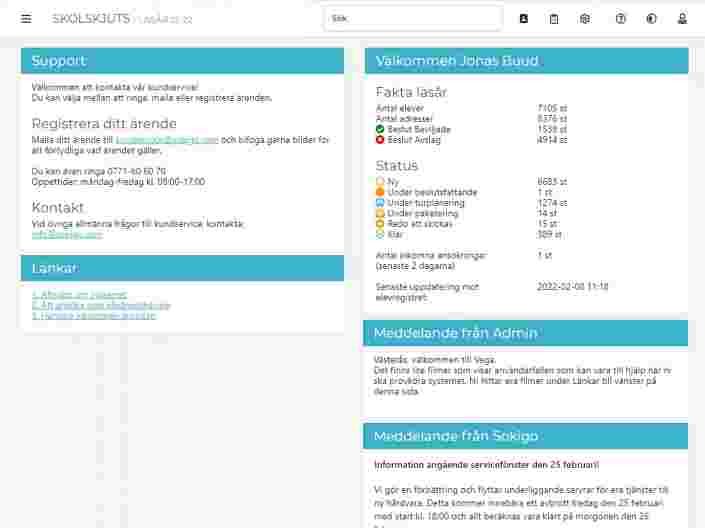Click the Redo att skickas status icon
705x528 pixels.
pyautogui.click(x=380, y=224)
